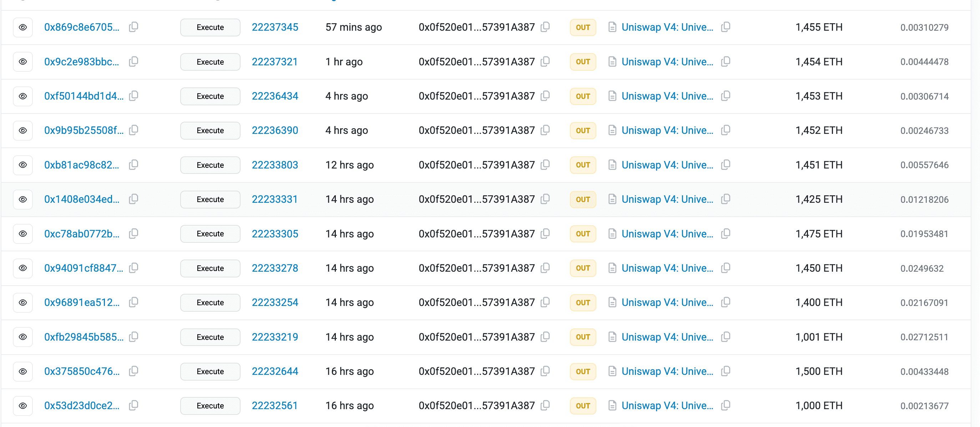Toggle the eye preview for transaction 0x1408e034ed
The height and width of the screenshot is (427, 980).
click(x=23, y=200)
